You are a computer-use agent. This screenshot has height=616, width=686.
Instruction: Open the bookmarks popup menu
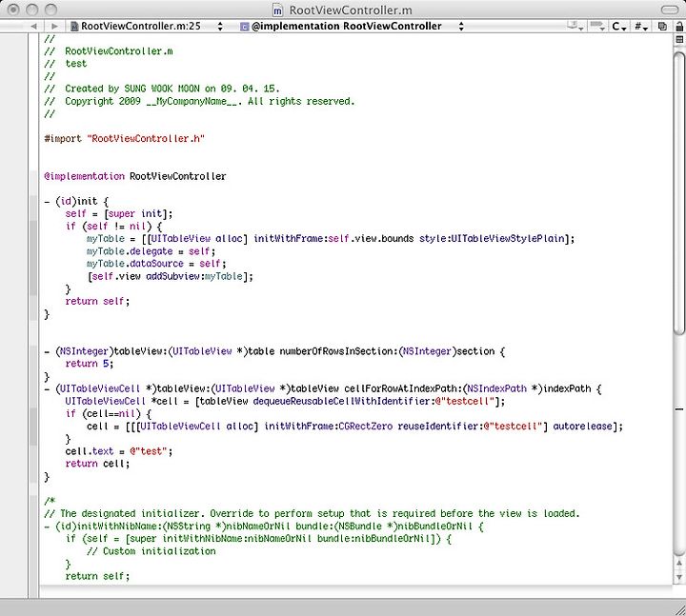click(575, 27)
